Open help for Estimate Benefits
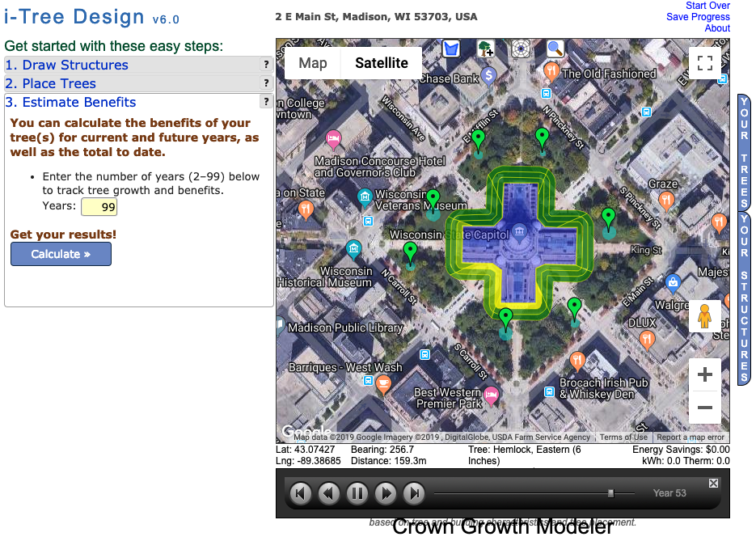The height and width of the screenshot is (541, 756). coord(266,101)
